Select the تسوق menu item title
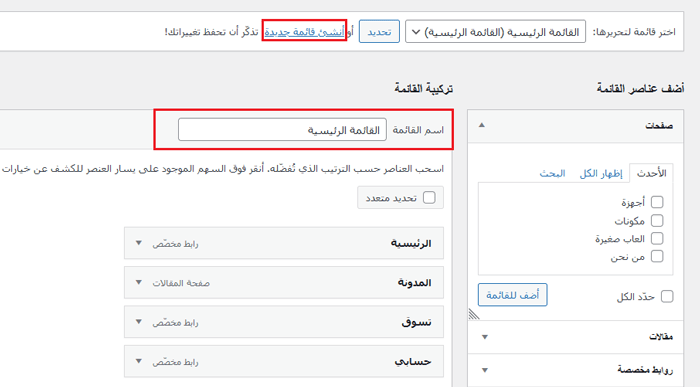Viewport: 700px width, 387px height. [417, 322]
